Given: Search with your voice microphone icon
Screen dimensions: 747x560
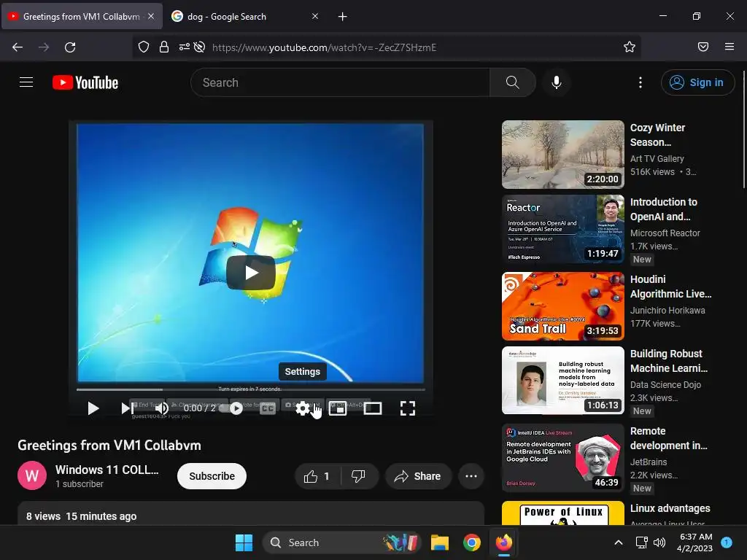Looking at the screenshot, I should click(556, 82).
